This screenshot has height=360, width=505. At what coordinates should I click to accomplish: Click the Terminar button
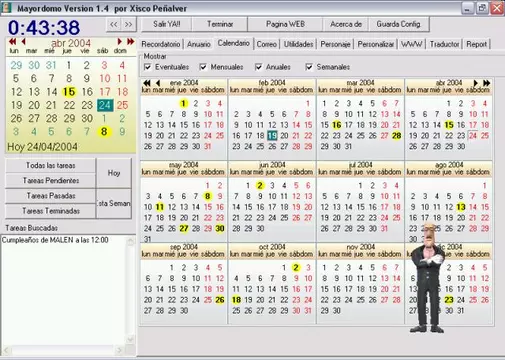(220, 24)
